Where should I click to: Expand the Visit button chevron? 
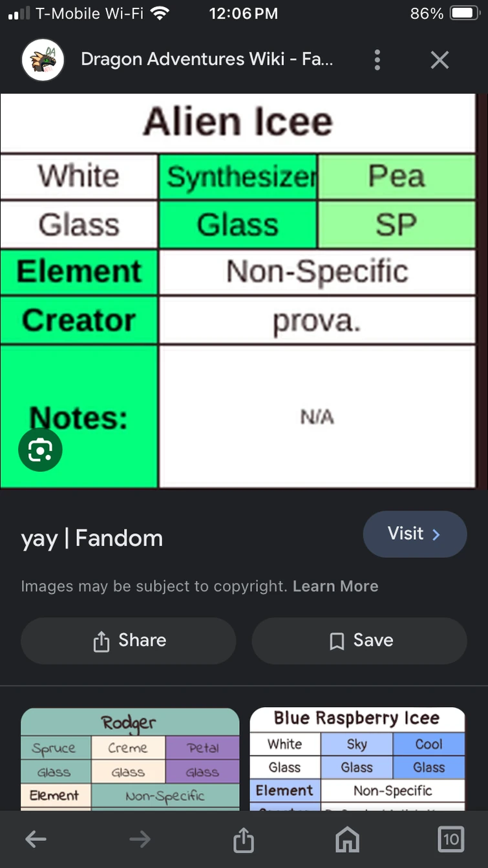436,534
